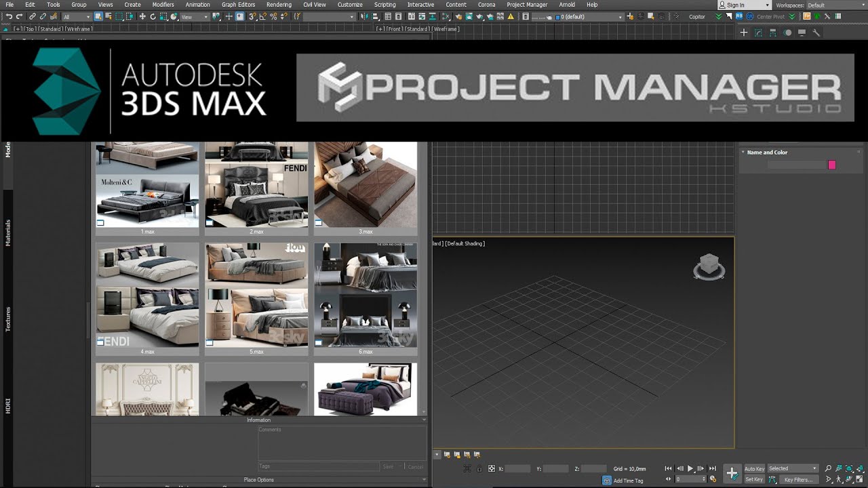Switch to the HDRI side tab
Screen dimensions: 868x488
point(8,406)
